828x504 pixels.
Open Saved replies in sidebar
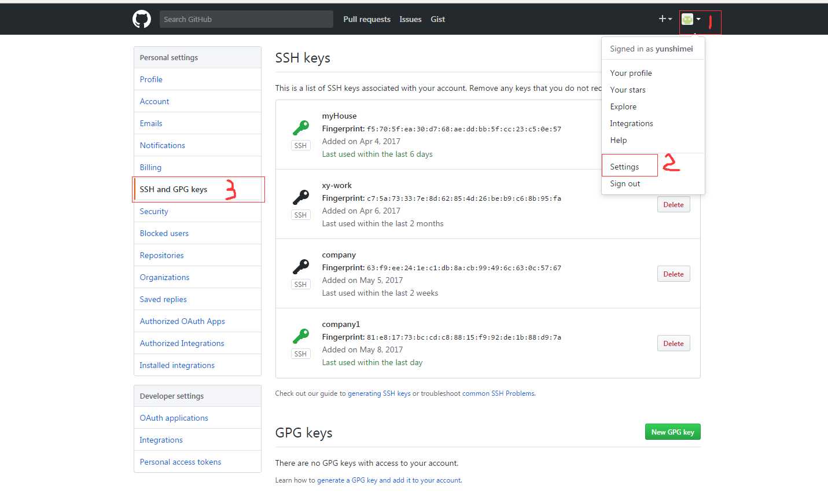pyautogui.click(x=197, y=299)
